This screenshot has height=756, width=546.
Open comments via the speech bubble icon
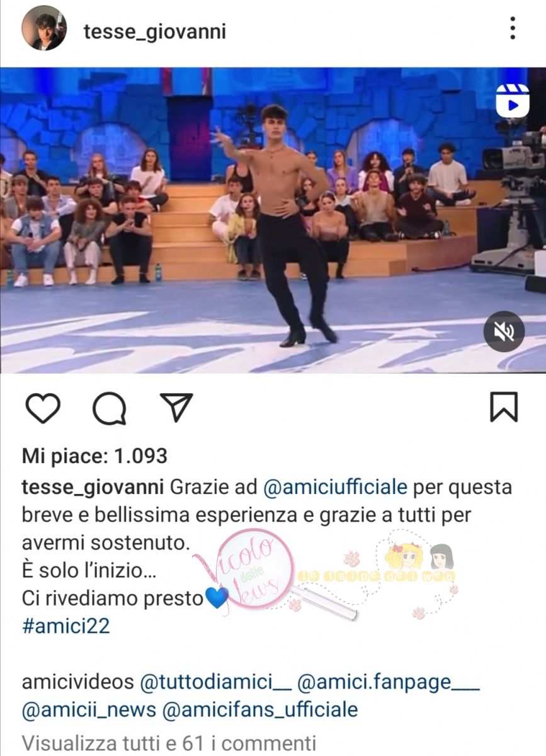tap(109, 408)
